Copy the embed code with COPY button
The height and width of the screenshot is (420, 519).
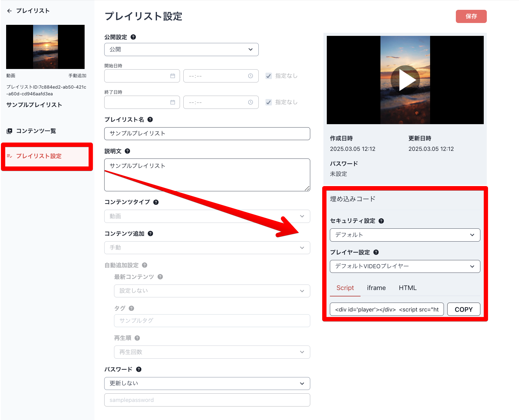pos(464,309)
